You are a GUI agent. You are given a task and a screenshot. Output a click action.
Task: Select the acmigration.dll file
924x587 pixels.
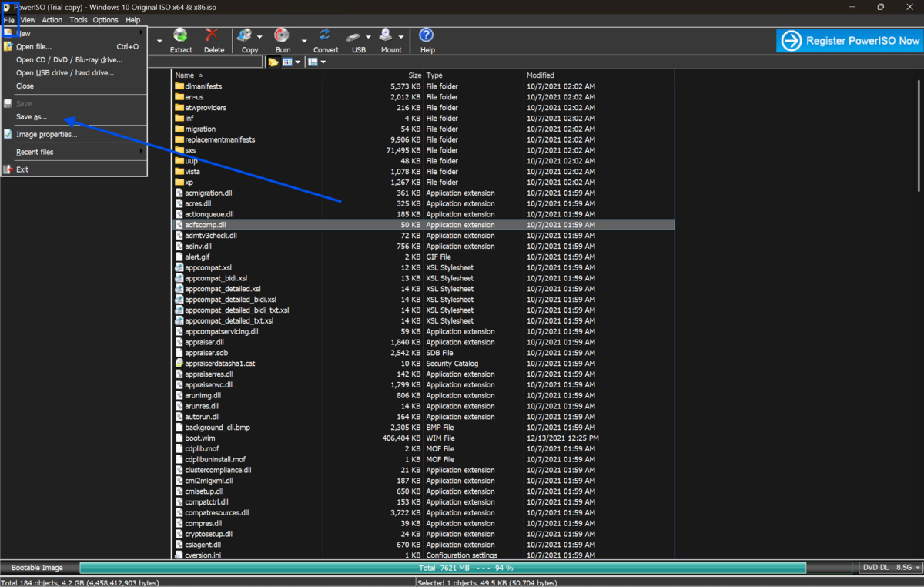pyautogui.click(x=209, y=193)
